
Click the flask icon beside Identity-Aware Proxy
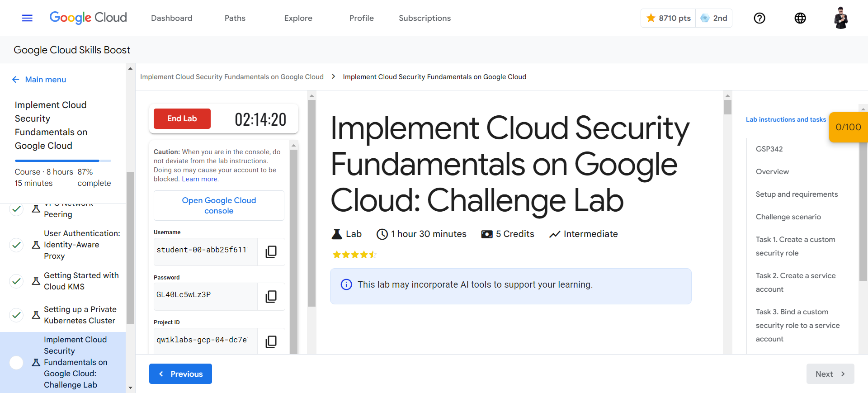click(x=36, y=245)
